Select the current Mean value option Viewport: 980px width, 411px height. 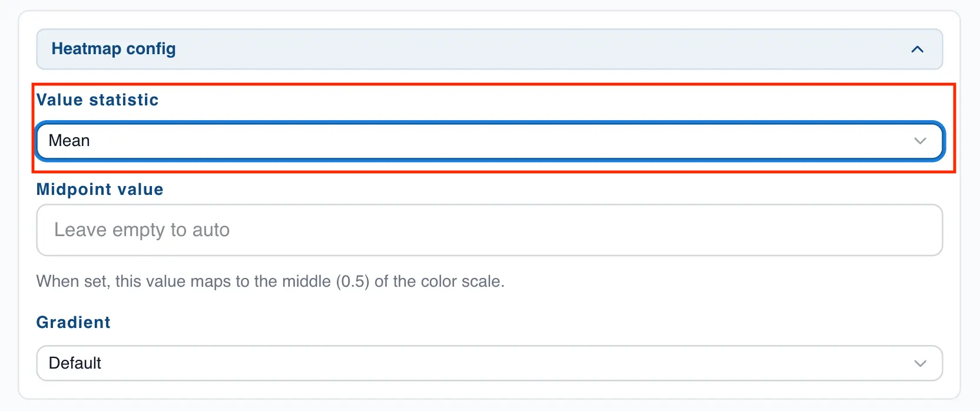(69, 141)
